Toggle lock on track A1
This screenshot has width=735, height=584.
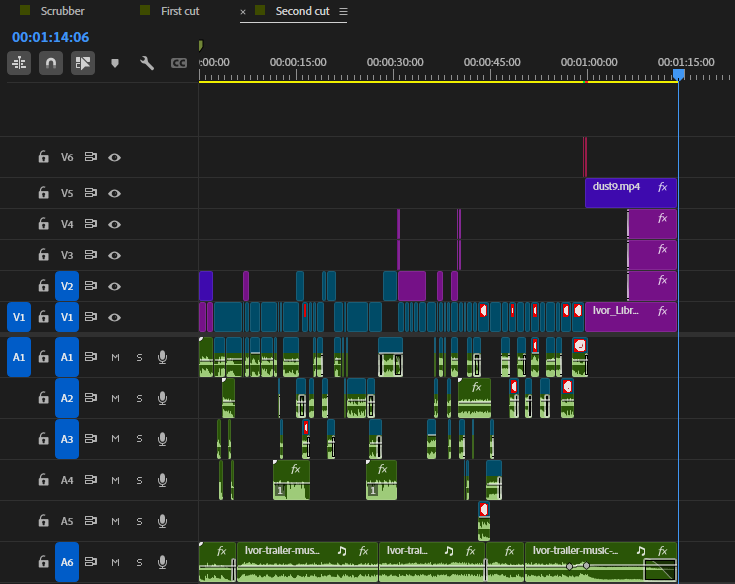click(43, 357)
